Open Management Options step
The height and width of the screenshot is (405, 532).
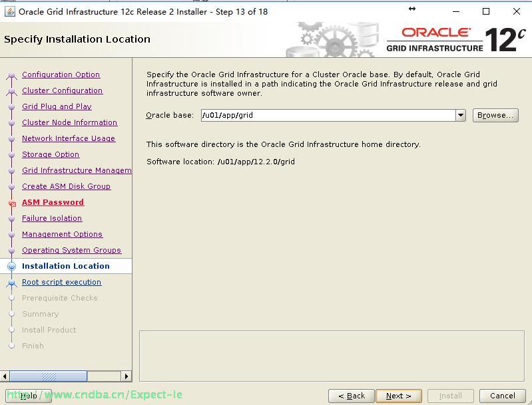62,234
